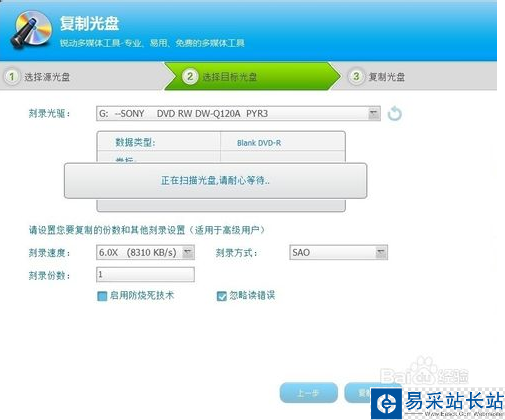
Task: Go to step 3 copy disc
Action: coord(377,76)
